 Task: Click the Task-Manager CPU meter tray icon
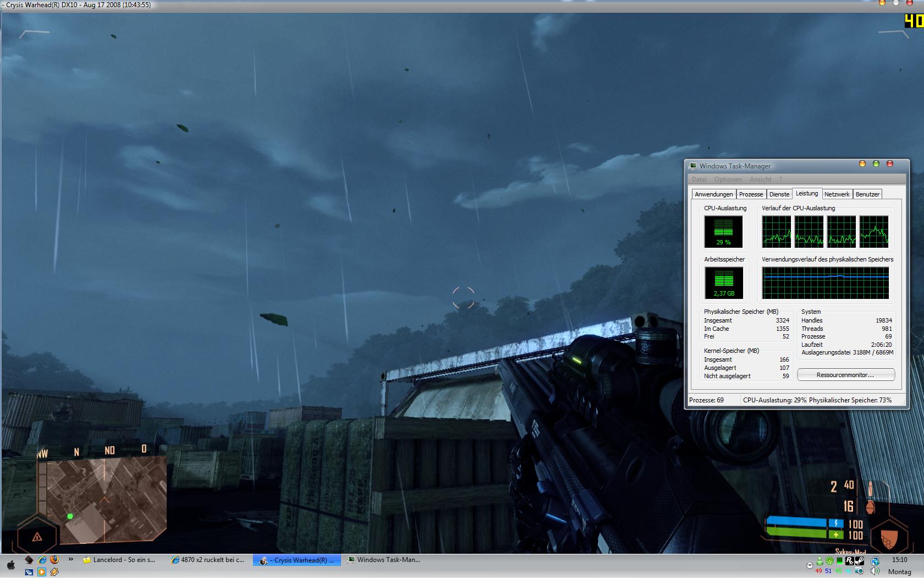tap(840, 561)
